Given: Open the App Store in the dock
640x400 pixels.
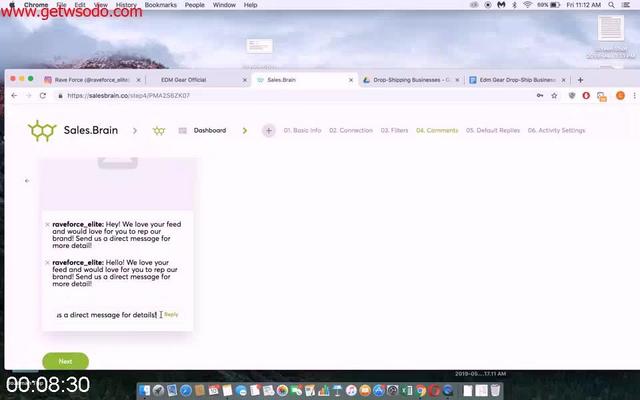Looking at the screenshot, I should [379, 391].
